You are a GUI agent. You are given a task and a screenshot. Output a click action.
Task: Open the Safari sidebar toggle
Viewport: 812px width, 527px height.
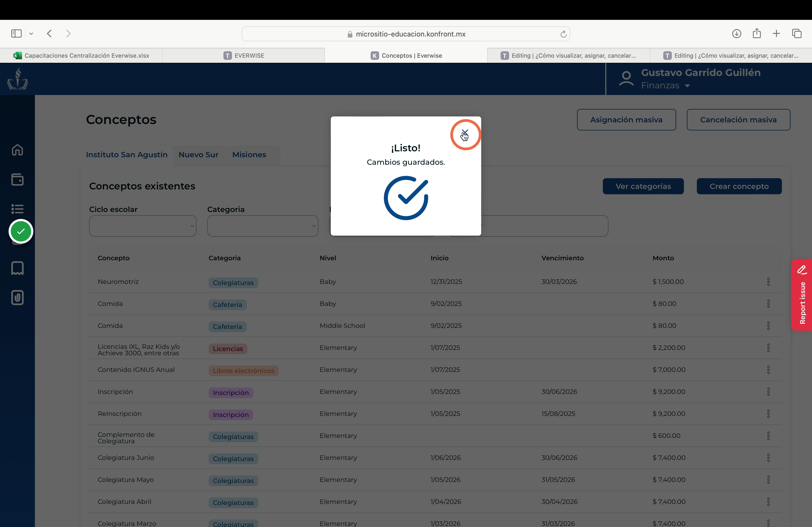point(16,33)
